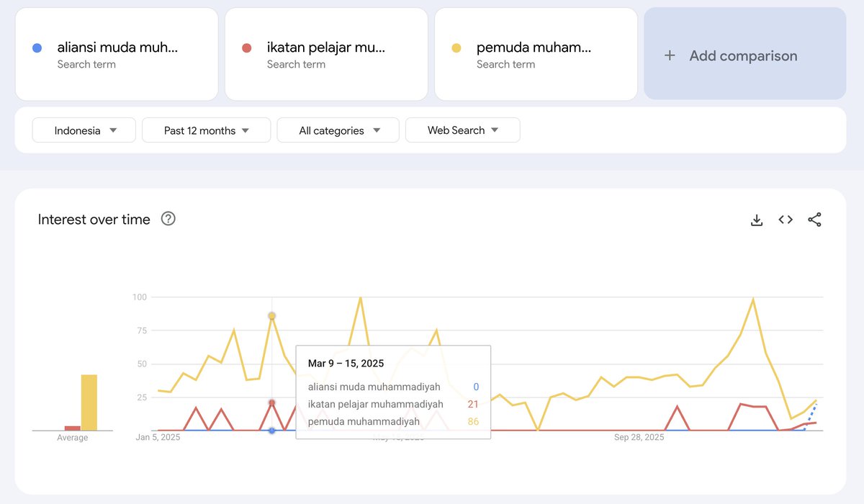The height and width of the screenshot is (504, 864).
Task: Edit the aliansi muda muh... search term
Action: (117, 54)
